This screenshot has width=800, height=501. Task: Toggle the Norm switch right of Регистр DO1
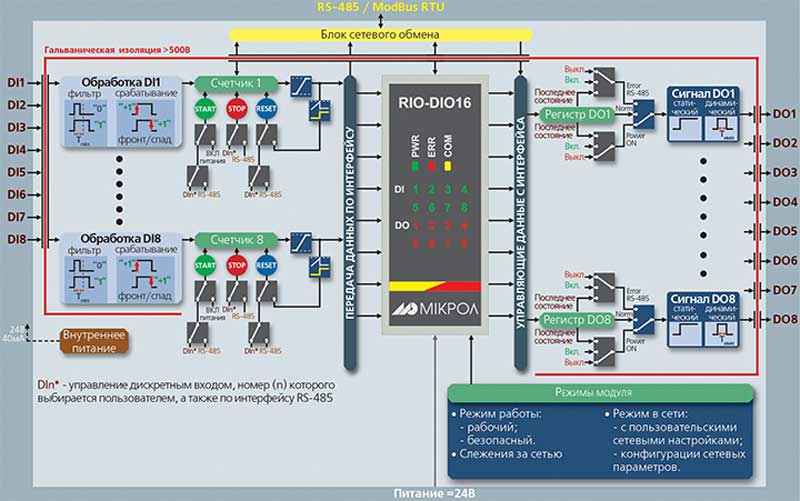(x=643, y=114)
